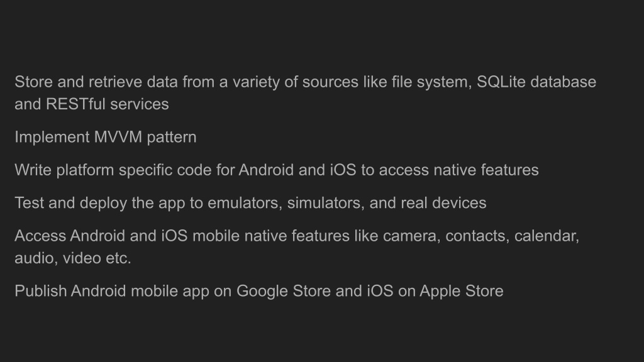Click the words 'Apple Store'

[461, 292]
